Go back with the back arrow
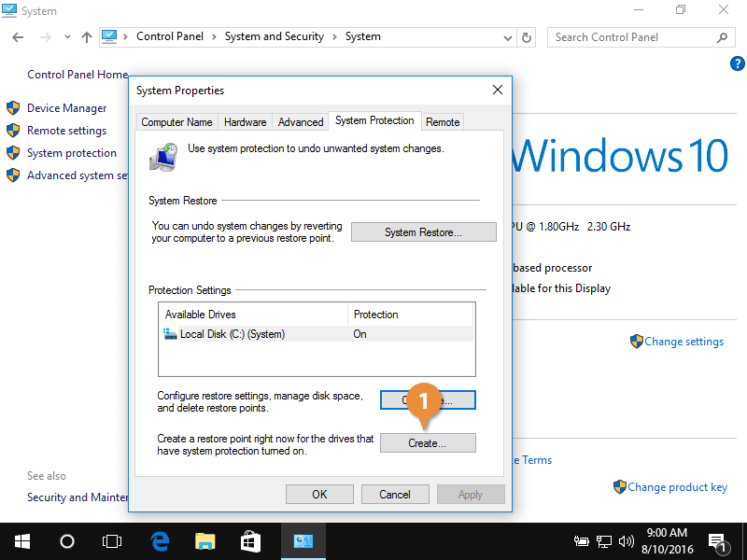The height and width of the screenshot is (560, 747). tap(19, 36)
